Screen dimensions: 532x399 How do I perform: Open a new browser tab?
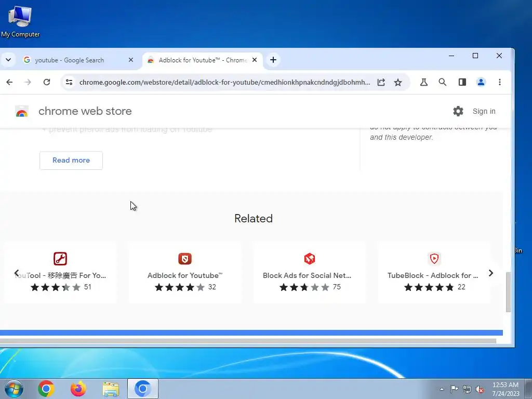273,60
